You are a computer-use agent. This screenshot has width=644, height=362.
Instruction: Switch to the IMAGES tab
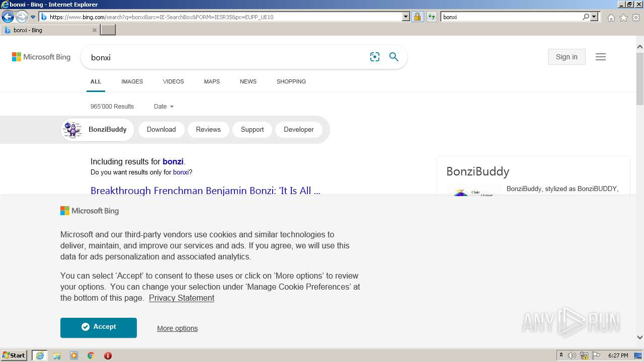(132, 81)
